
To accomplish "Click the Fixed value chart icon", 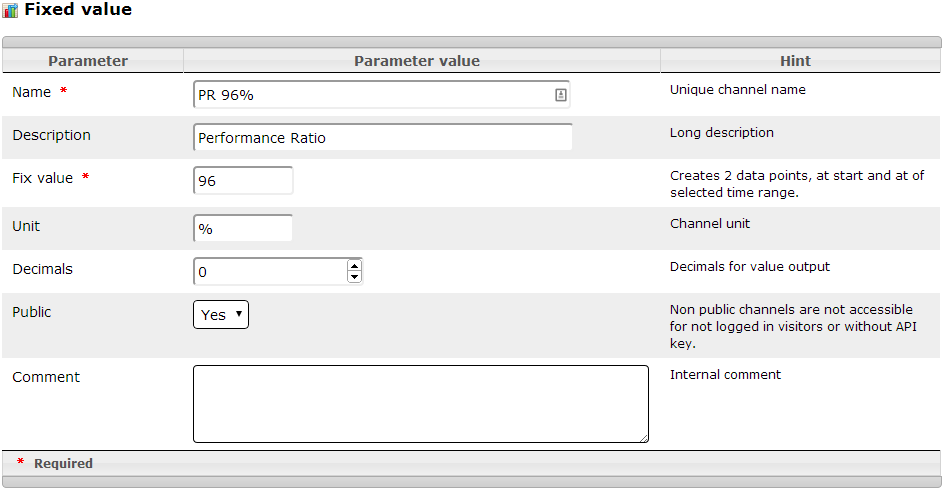I will click(x=10, y=10).
